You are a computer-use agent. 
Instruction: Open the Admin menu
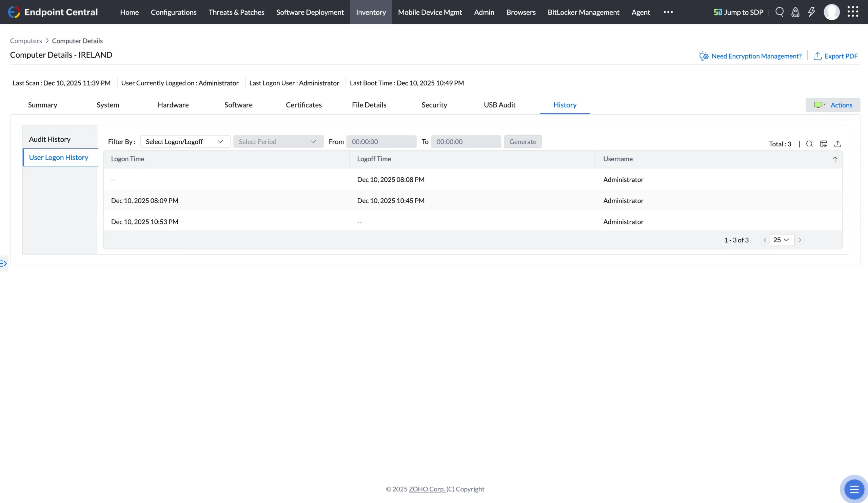pos(484,12)
